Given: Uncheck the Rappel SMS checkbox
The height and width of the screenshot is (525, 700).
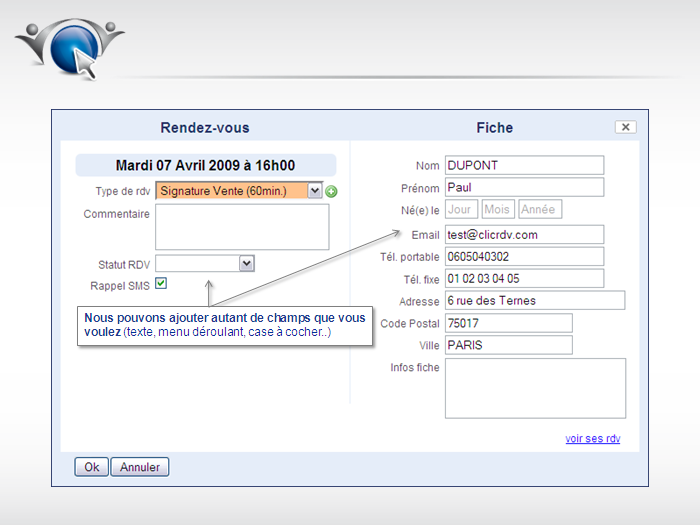Looking at the screenshot, I should tap(161, 283).
